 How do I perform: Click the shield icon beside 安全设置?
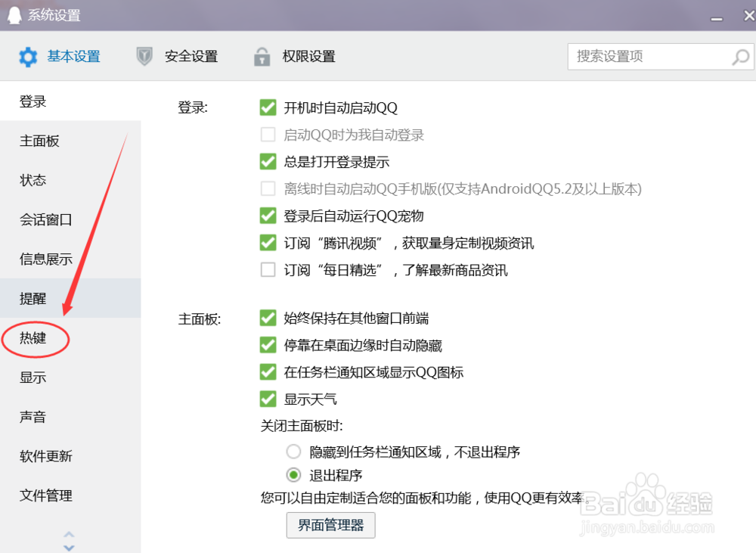[144, 56]
